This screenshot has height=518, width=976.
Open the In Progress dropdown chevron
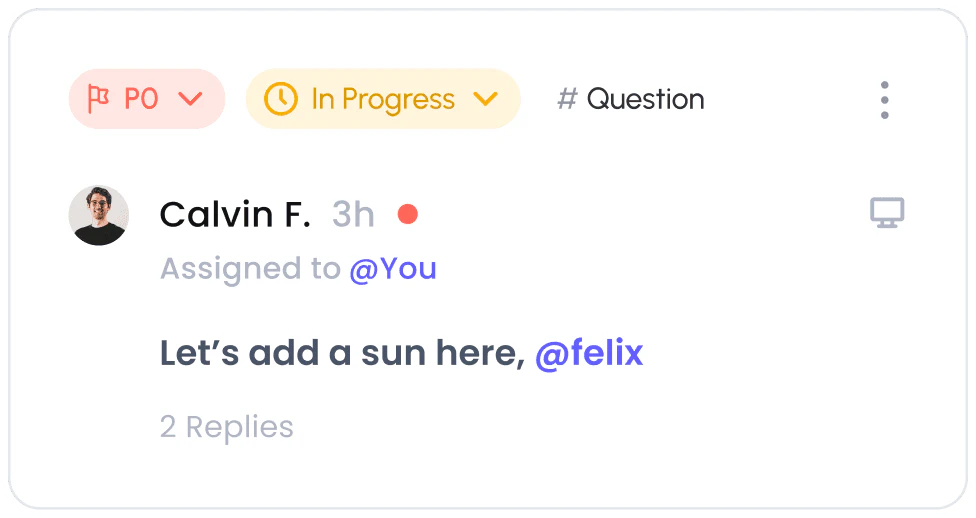click(485, 99)
